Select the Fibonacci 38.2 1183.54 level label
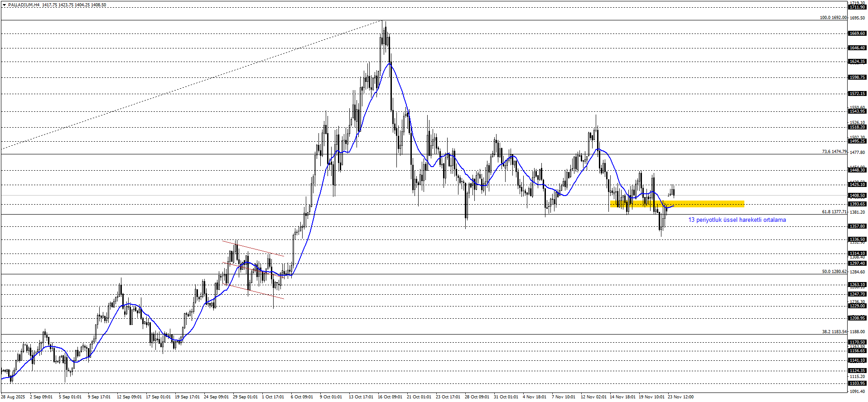Image resolution: width=868 pixels, height=402 pixels. click(834, 332)
